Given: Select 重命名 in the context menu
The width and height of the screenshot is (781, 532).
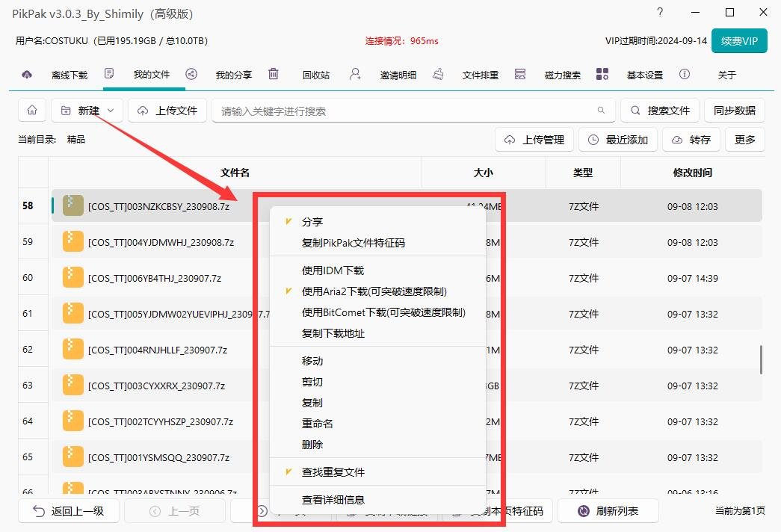Looking at the screenshot, I should 317,424.
